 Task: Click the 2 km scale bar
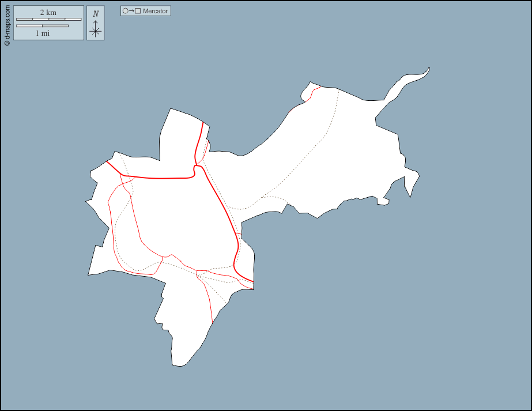tap(48, 20)
